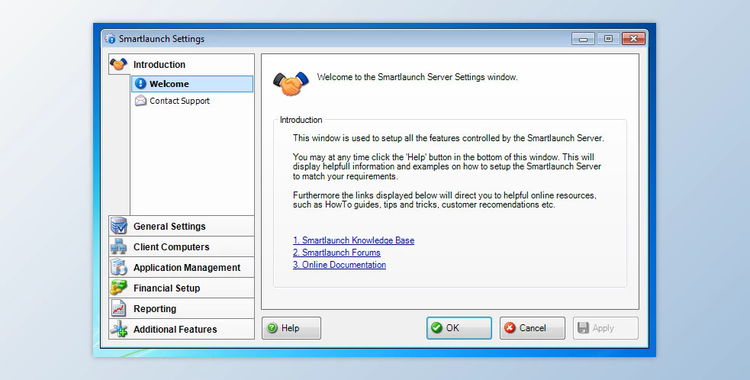Open the Additional Features section

[x=181, y=329]
